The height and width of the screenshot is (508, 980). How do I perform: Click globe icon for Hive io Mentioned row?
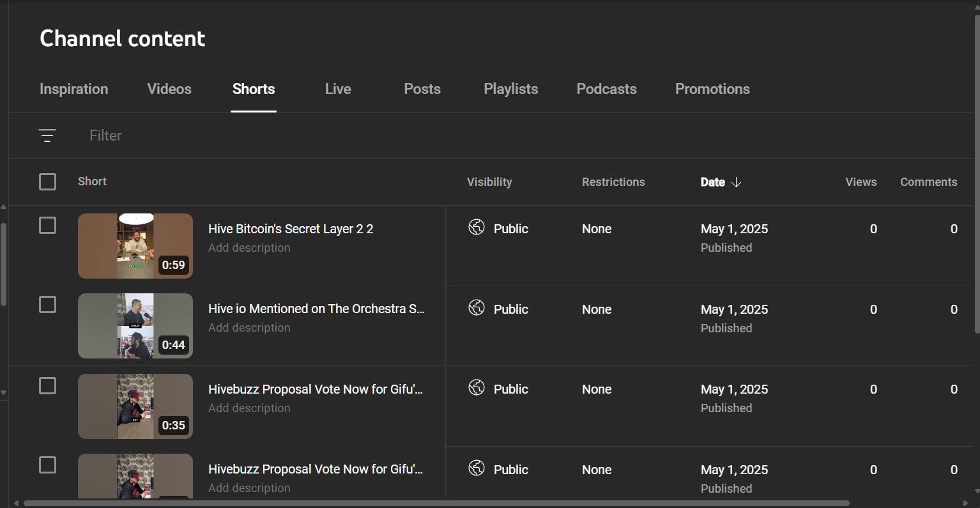pos(477,307)
